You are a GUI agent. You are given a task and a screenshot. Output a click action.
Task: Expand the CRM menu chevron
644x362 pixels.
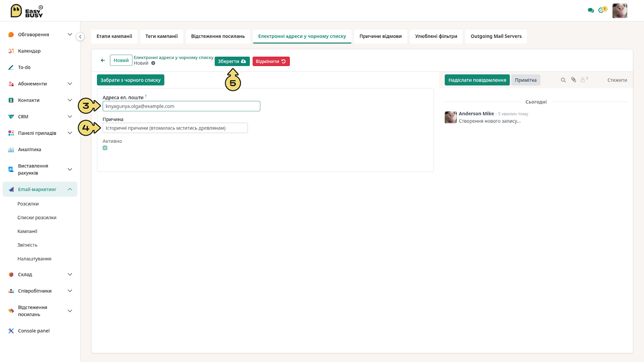pos(70,117)
